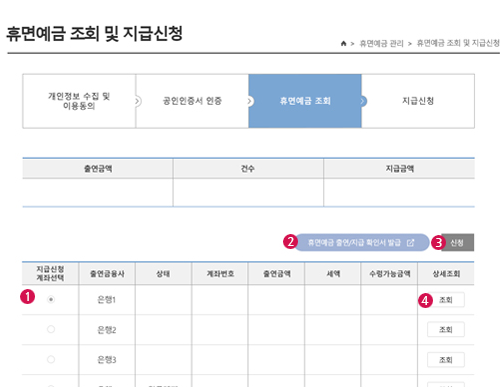Viewport: 500px width, 387px height.
Task: Select the 개인정보 수집 및 이용동의 step
Action: point(79,101)
